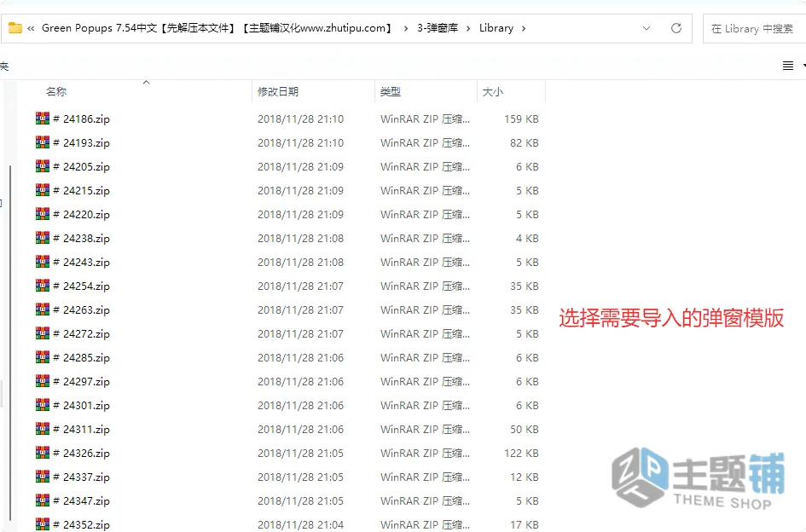Open the 24186.zip archive icon
This screenshot has width=806, height=532.
pos(43,119)
